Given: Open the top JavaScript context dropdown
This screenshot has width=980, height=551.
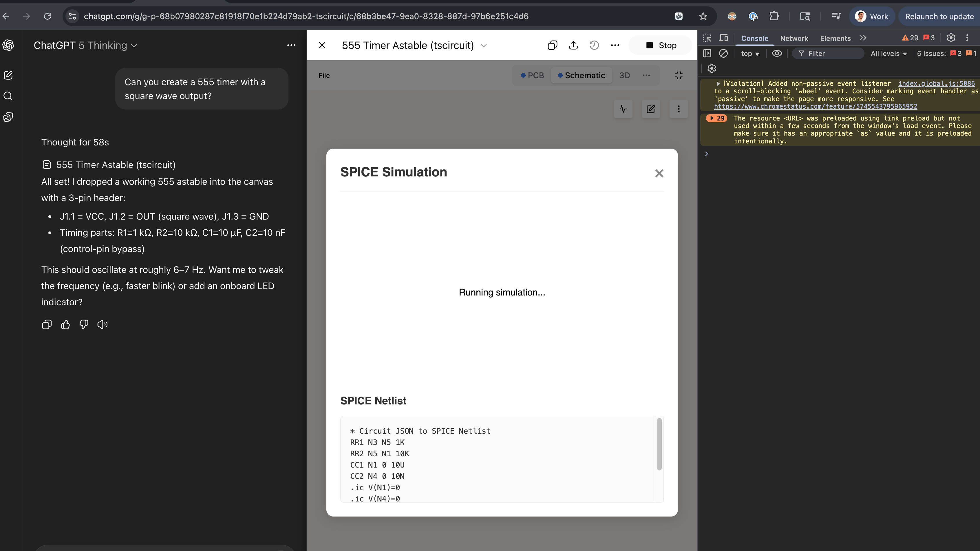Looking at the screenshot, I should [x=750, y=54].
